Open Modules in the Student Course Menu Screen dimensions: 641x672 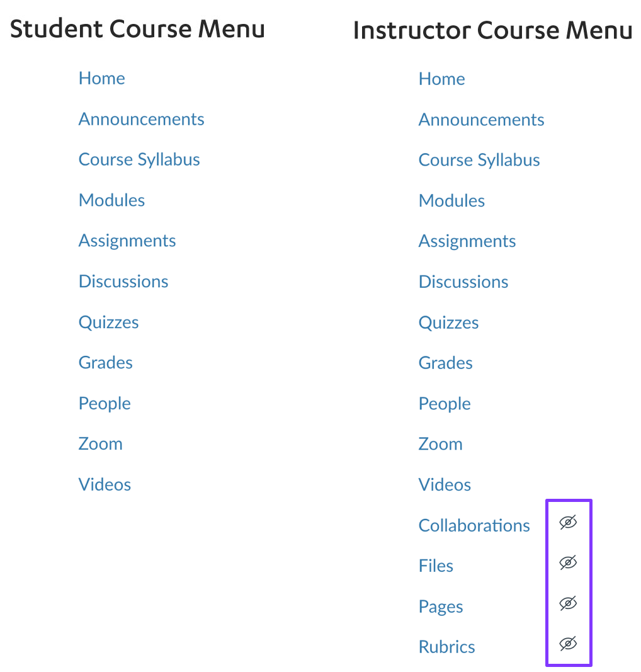tap(111, 200)
